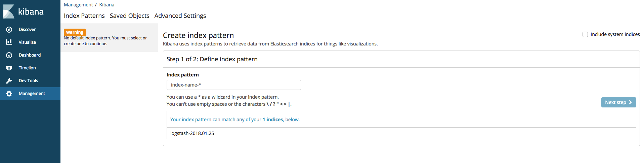Select the Dev Tools menu label

(x=29, y=81)
